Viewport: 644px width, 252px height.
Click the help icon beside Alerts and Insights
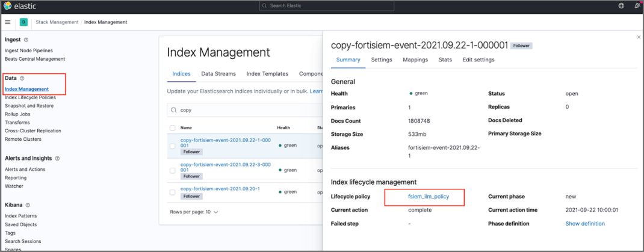coord(57,159)
